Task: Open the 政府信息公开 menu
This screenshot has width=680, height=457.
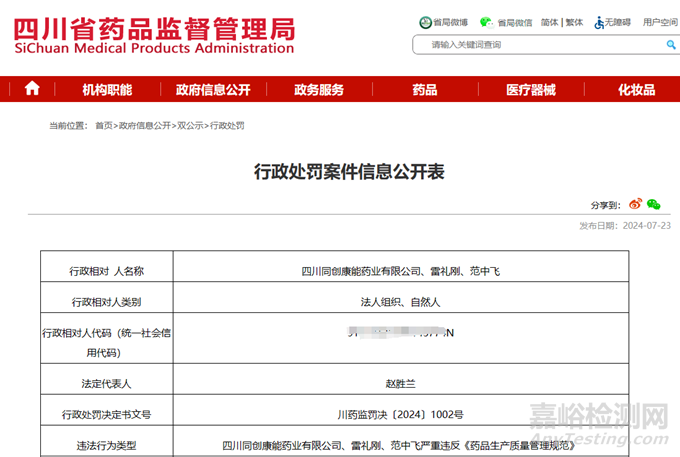Action: coord(212,89)
